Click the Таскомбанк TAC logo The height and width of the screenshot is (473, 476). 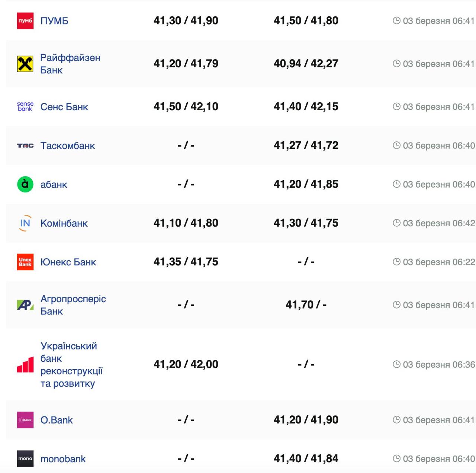(25, 146)
